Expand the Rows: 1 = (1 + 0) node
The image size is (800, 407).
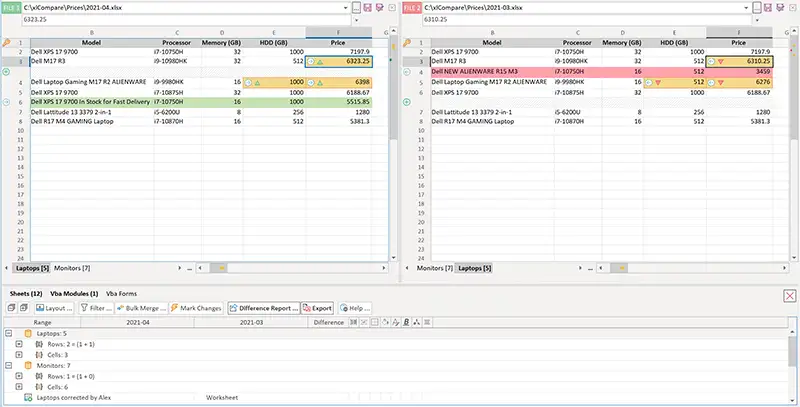[x=19, y=376]
